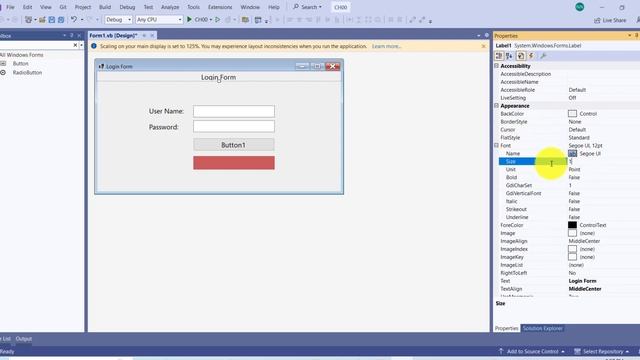The height and width of the screenshot is (360, 640).
Task: Click the Open File toolbar icon
Action: tap(42, 20)
